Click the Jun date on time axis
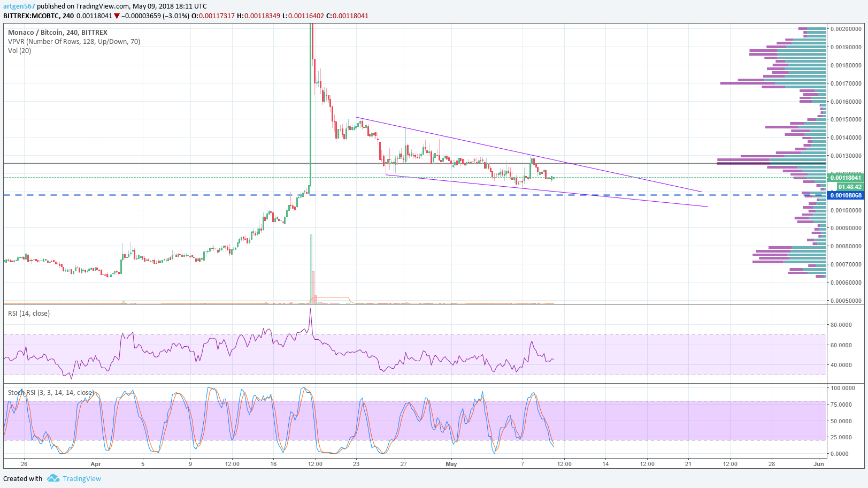 819,464
